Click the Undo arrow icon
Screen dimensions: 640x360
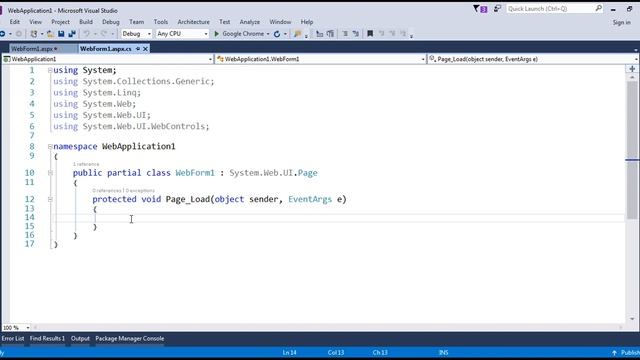click(87, 34)
